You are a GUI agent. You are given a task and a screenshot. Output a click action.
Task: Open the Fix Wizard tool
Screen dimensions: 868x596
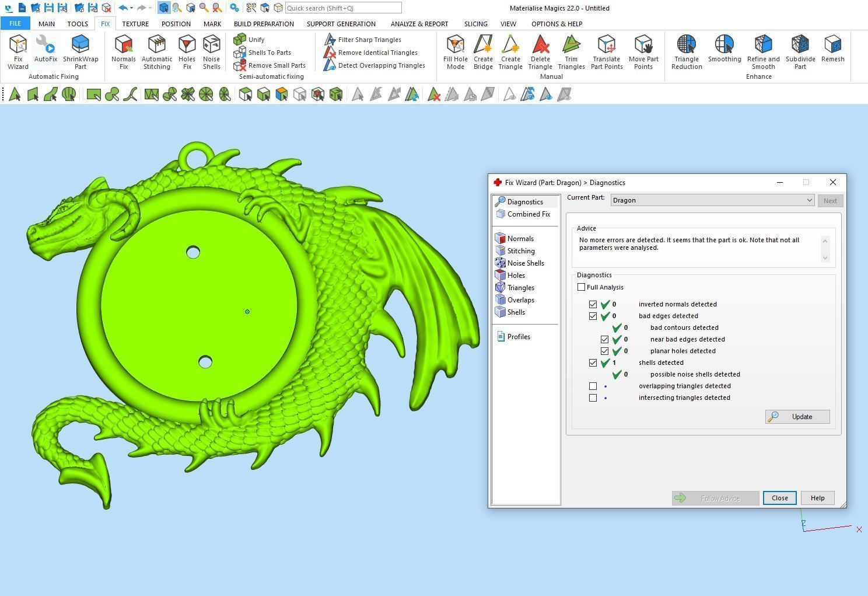[x=18, y=52]
